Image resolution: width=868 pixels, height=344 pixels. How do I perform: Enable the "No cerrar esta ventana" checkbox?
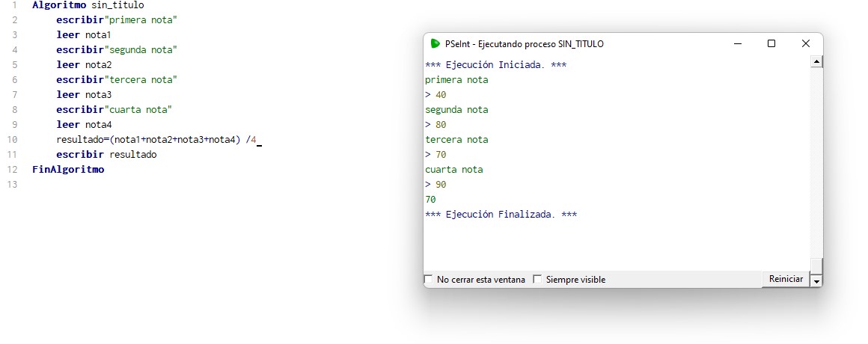tap(429, 280)
